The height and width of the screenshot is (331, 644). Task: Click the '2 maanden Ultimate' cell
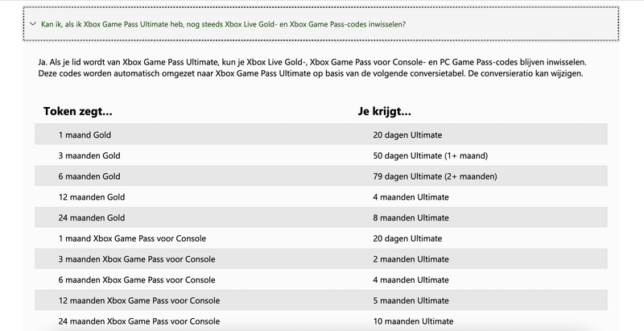point(411,259)
